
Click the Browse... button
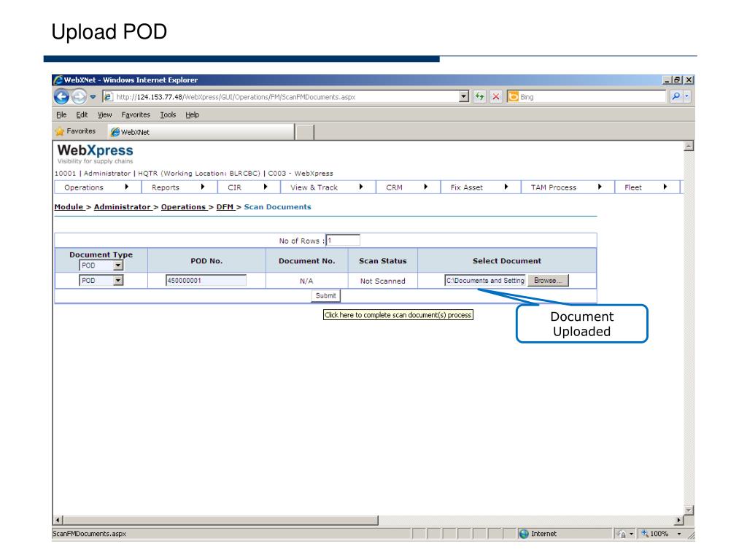548,281
